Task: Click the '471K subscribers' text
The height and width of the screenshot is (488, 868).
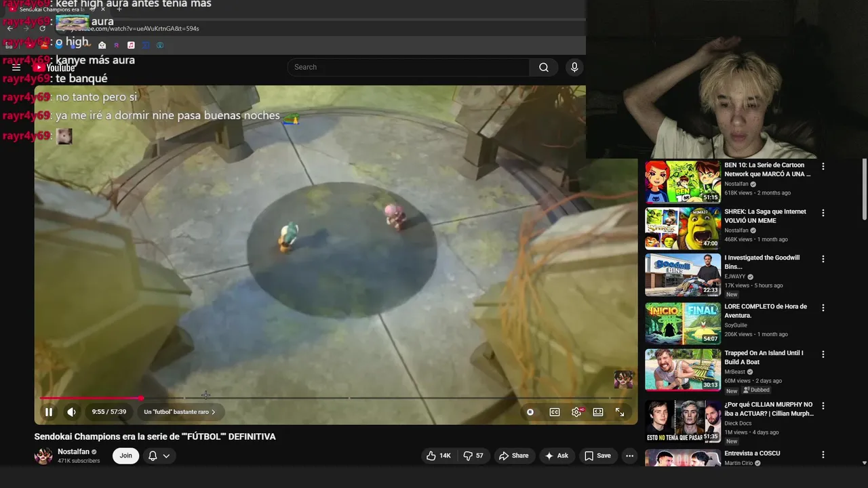Action: (x=79, y=461)
